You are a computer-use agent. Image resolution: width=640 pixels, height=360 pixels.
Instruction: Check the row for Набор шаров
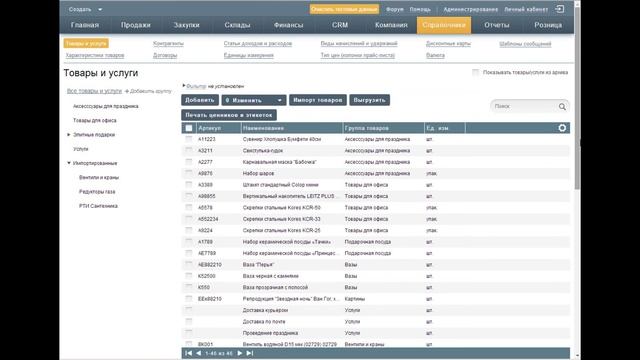pos(189,173)
